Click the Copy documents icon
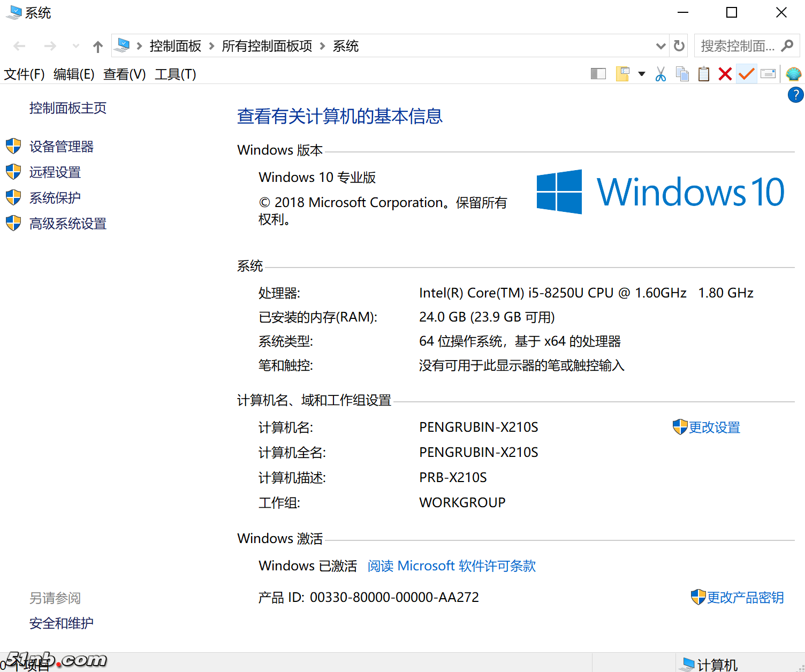 [x=682, y=74]
